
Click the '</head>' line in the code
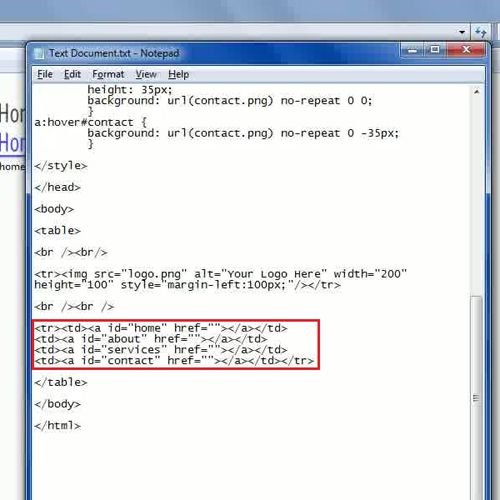pyautogui.click(x=57, y=187)
